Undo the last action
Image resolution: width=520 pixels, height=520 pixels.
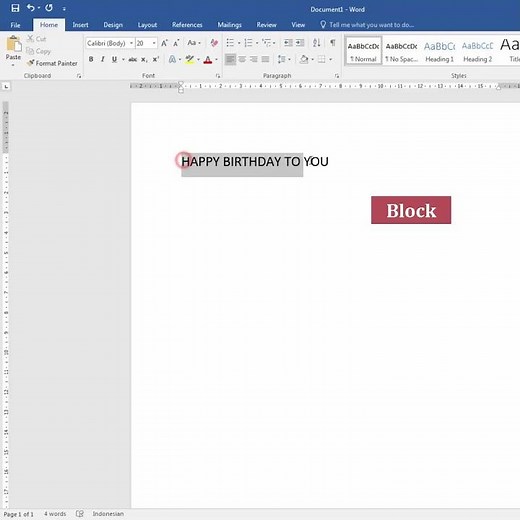30,8
